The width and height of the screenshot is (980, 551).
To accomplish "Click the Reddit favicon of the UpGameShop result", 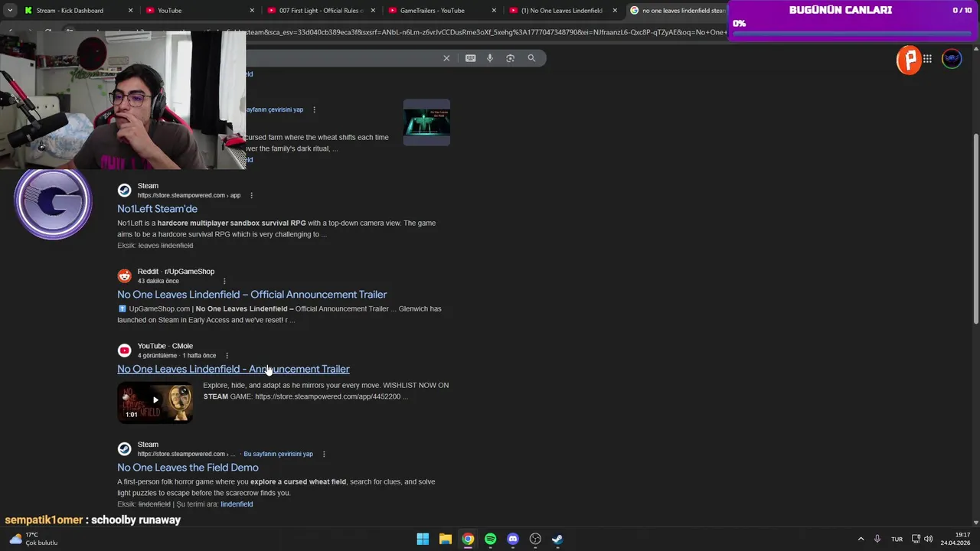I will coord(124,275).
